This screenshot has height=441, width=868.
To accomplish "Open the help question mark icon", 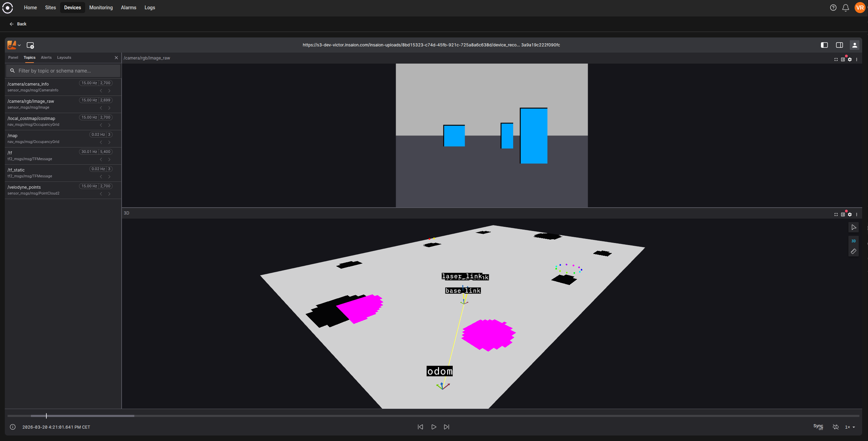I will pos(833,8).
